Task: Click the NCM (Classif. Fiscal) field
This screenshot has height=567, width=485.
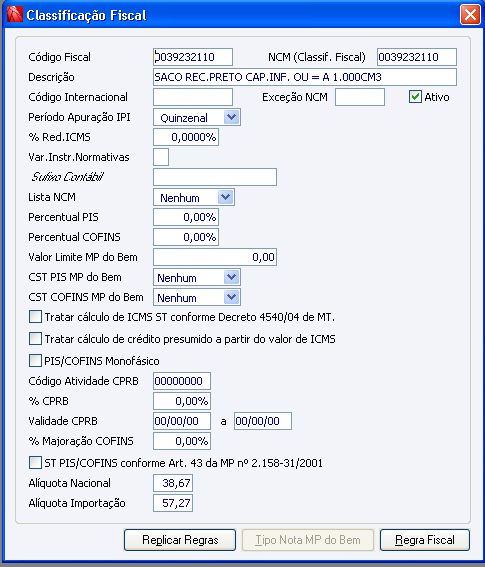Action: point(417,57)
